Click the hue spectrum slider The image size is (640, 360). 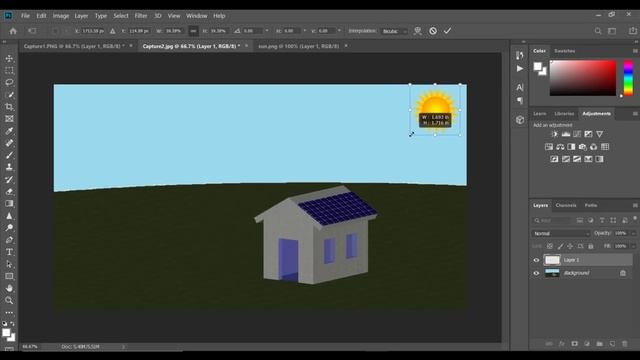point(629,78)
